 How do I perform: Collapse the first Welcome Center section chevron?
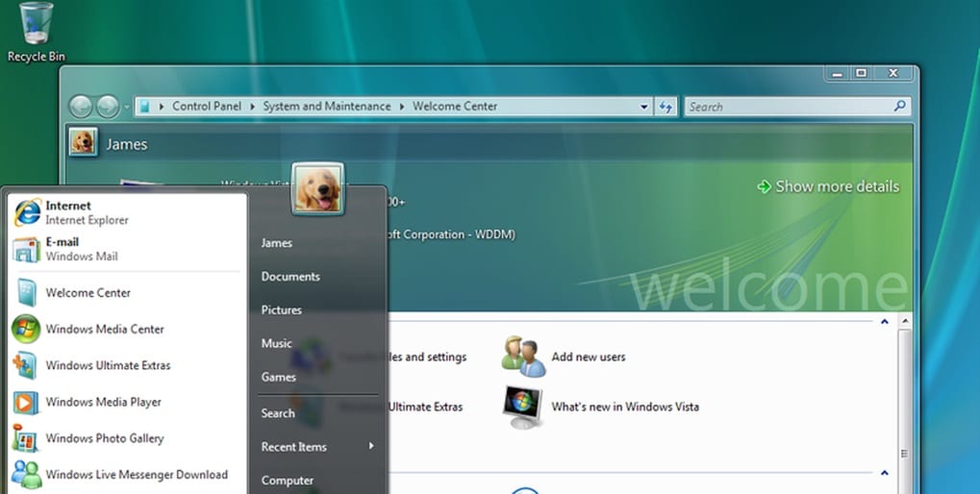(x=885, y=322)
